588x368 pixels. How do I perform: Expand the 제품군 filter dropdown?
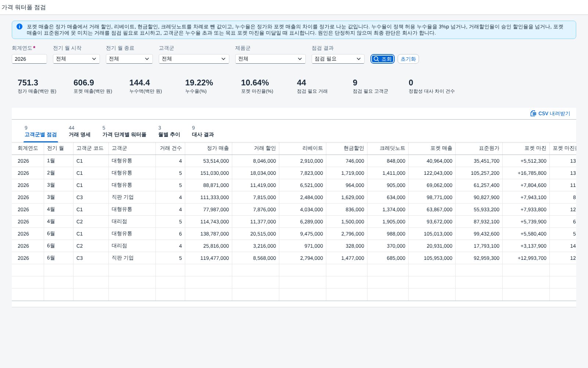pyautogui.click(x=270, y=59)
